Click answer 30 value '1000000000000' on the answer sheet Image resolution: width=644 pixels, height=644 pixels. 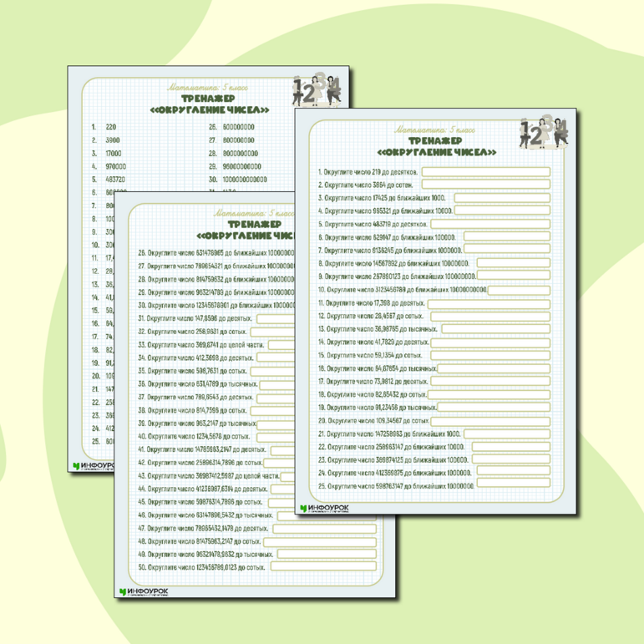(245, 179)
